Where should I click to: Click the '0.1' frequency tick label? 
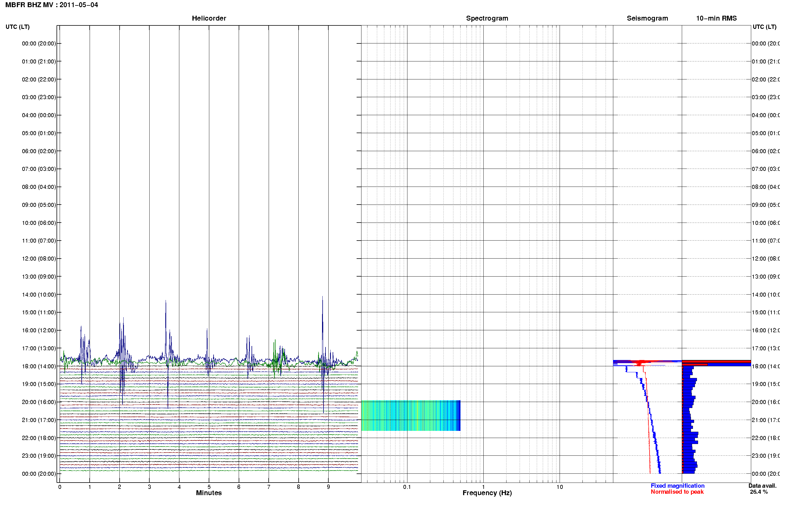click(407, 487)
